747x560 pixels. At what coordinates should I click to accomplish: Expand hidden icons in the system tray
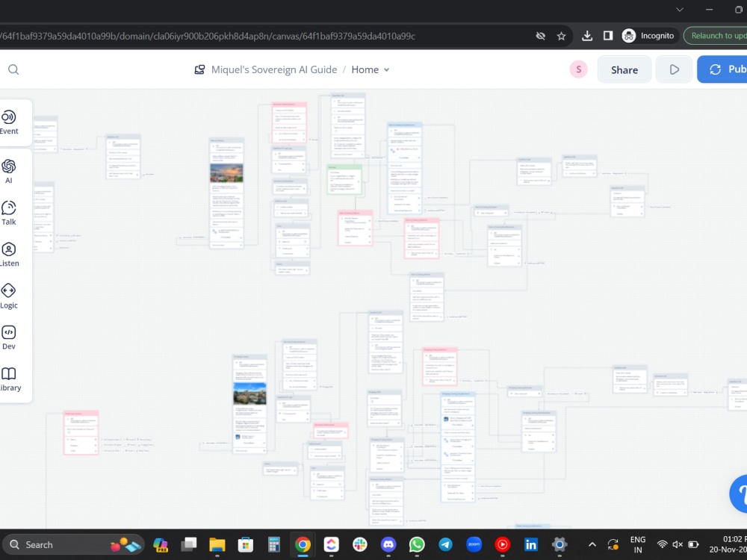pos(592,544)
